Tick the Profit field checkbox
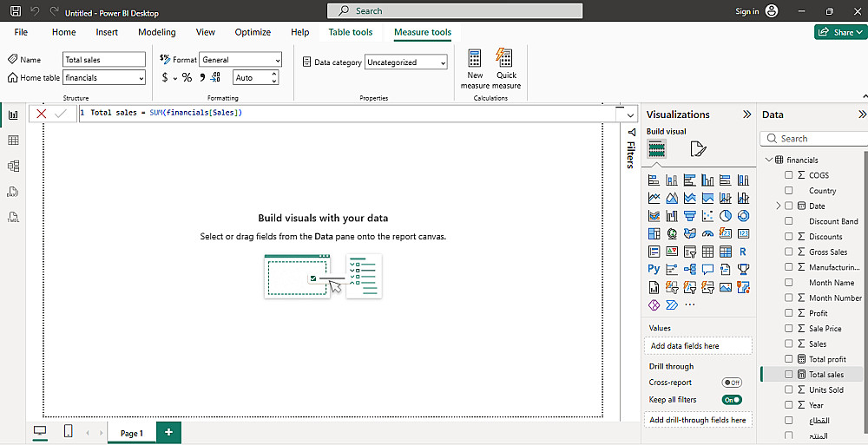This screenshot has height=445, width=868. point(789,313)
